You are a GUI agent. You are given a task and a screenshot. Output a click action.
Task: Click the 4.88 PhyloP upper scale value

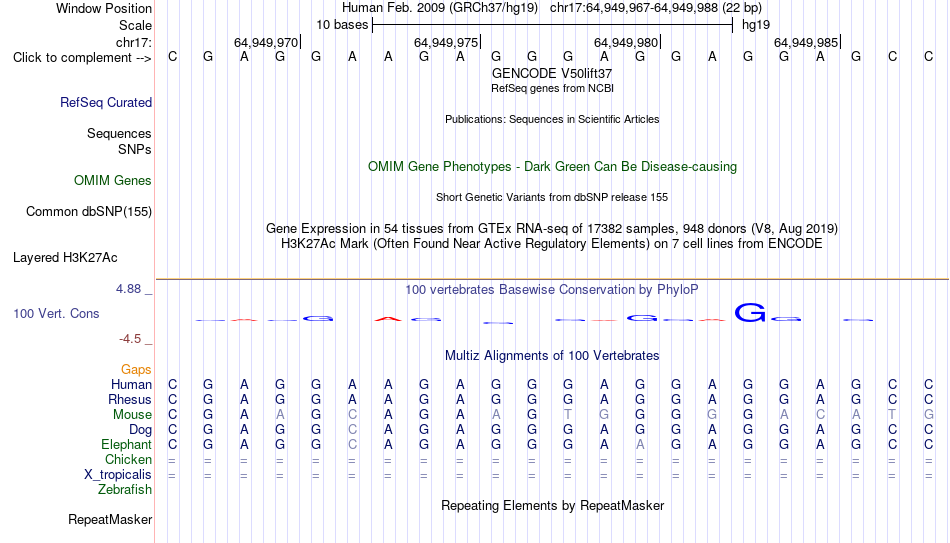(x=128, y=289)
